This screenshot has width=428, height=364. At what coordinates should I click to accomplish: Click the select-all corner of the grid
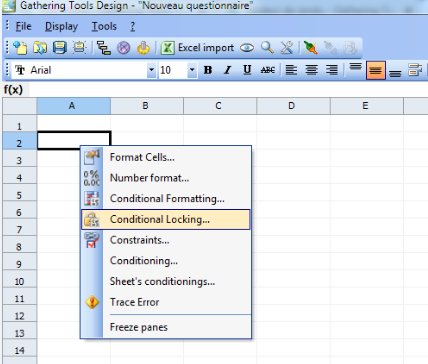pyautogui.click(x=20, y=106)
